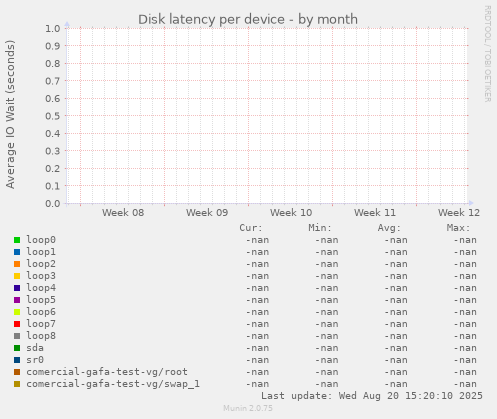Image resolution: width=497 pixels, height=419 pixels.
Task: Select the sr0 legend label
Action: (x=35, y=360)
